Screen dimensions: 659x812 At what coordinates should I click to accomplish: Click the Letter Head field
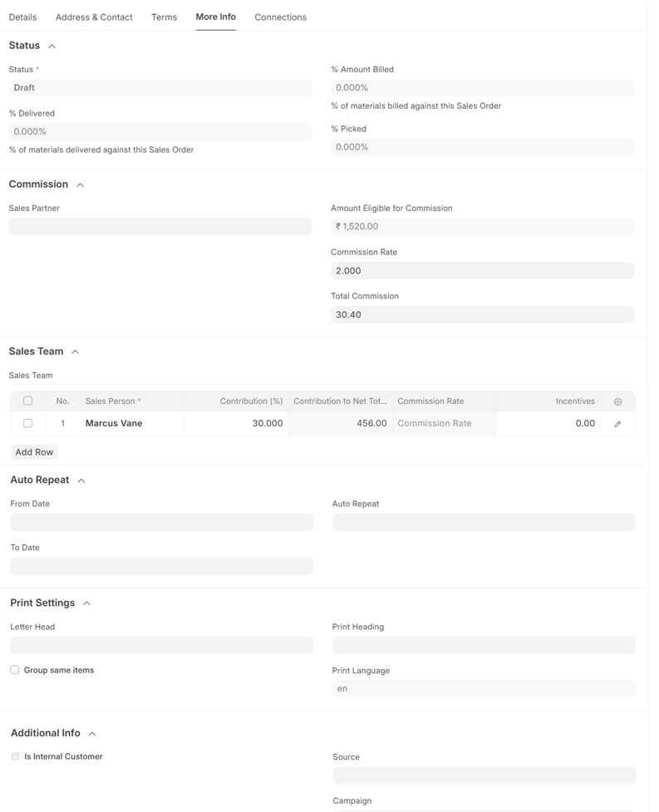click(x=161, y=645)
